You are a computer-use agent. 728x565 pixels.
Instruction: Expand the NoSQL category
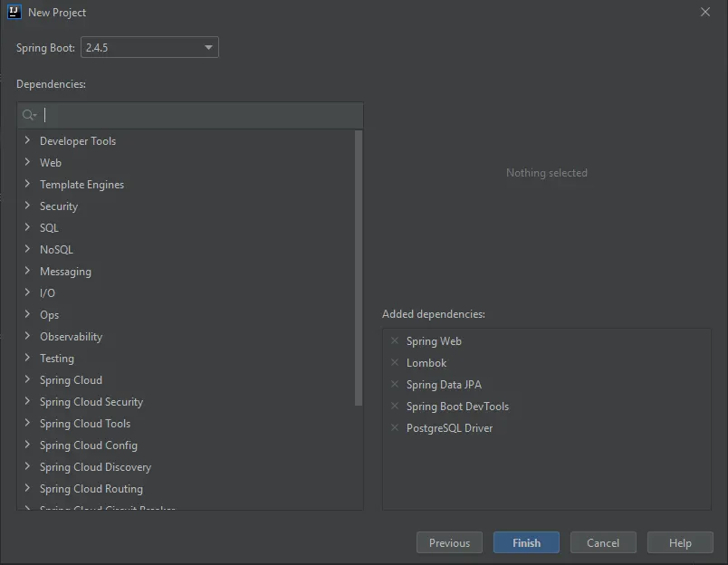pos(27,249)
